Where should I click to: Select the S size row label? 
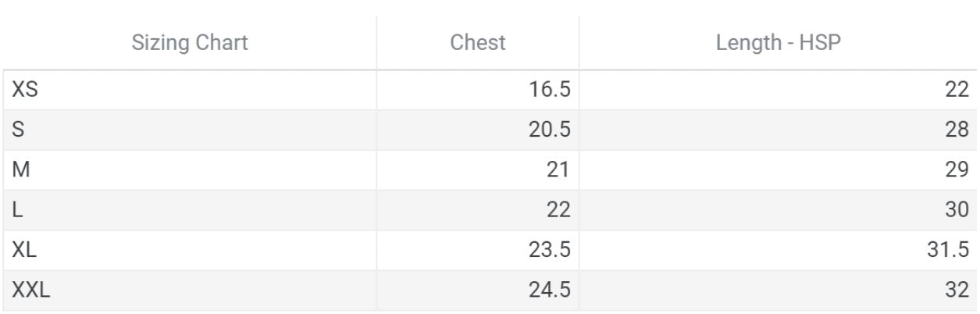pyautogui.click(x=18, y=130)
